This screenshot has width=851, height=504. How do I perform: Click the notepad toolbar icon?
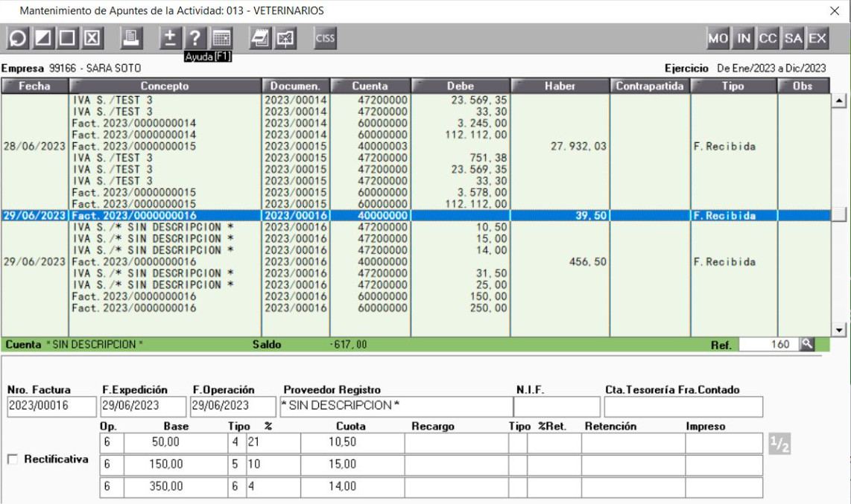click(x=261, y=38)
